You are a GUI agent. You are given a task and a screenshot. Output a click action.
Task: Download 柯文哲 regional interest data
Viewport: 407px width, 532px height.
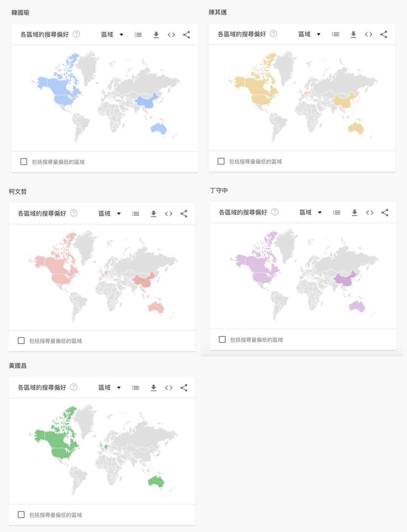153,214
